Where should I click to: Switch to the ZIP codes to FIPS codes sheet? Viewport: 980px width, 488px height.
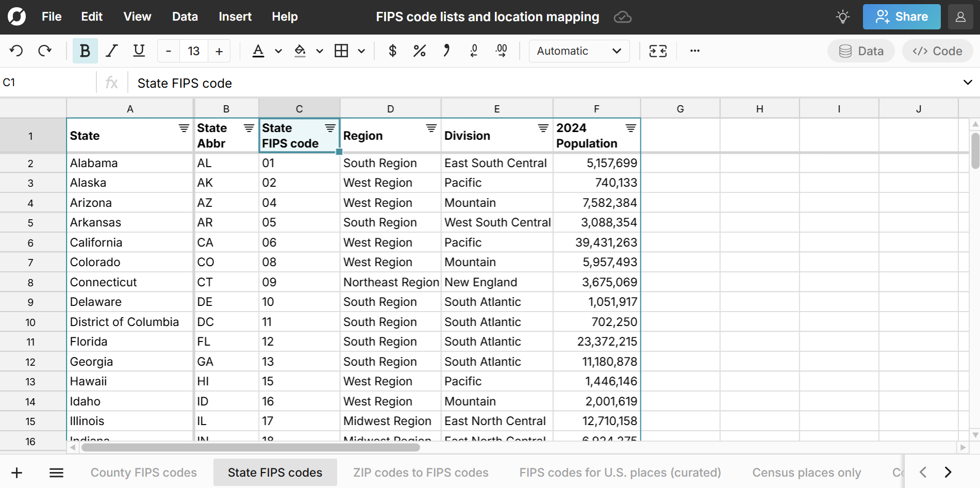point(420,472)
